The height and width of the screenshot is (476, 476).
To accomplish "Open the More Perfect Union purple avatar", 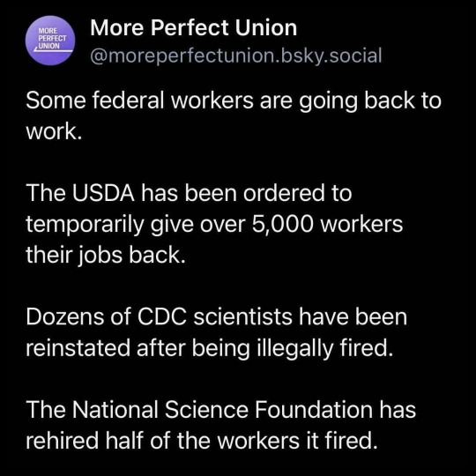I will pos(50,41).
